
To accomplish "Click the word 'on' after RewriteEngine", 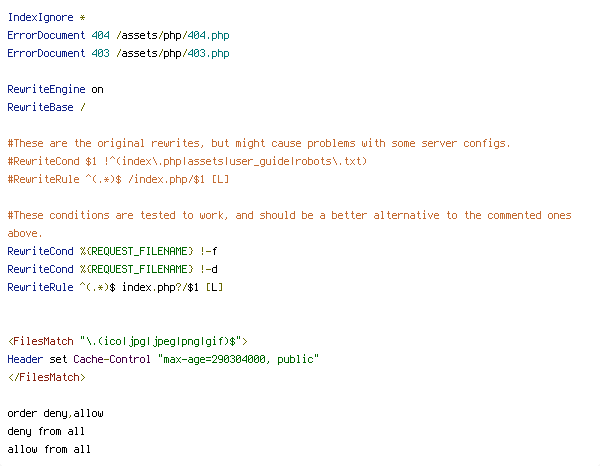I will click(x=97, y=90).
